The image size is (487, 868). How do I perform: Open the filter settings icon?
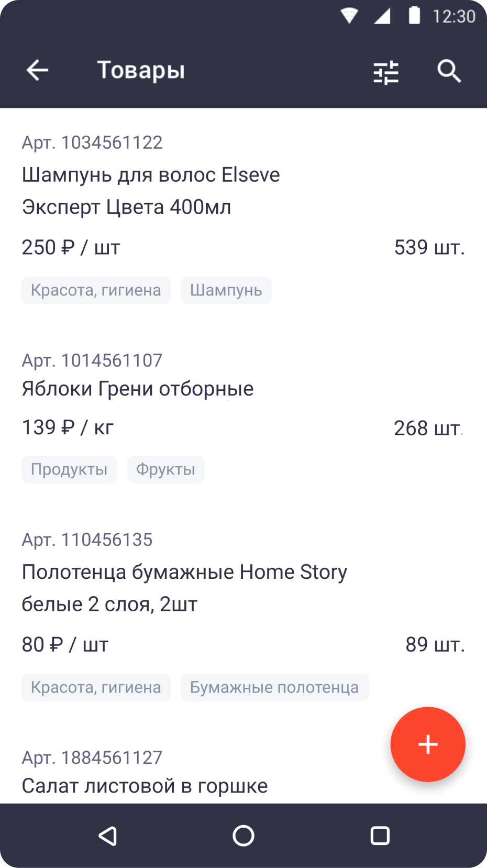pyautogui.click(x=386, y=72)
